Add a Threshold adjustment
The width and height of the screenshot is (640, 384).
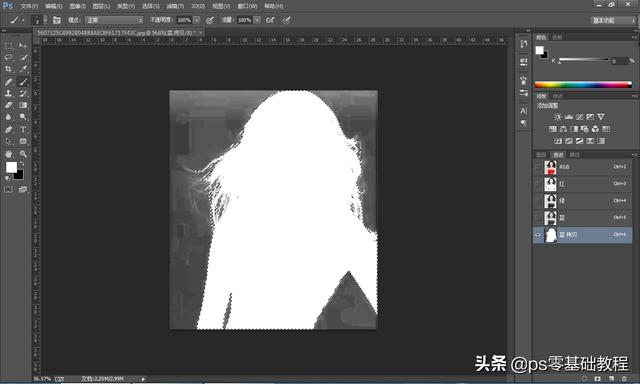[x=579, y=141]
